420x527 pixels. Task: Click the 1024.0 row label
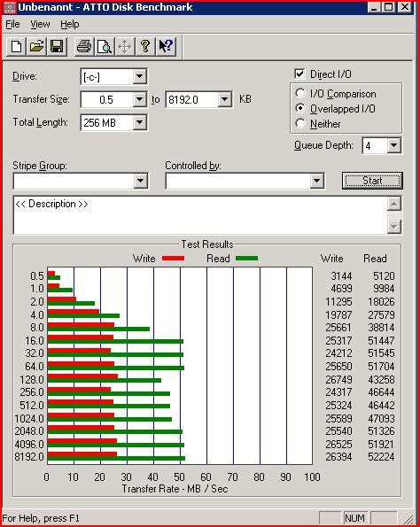[x=29, y=418]
